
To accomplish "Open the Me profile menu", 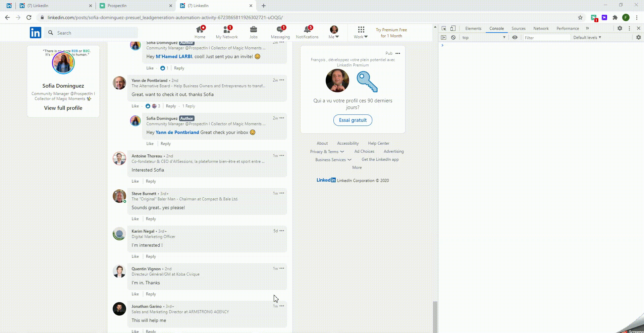I will click(x=334, y=33).
